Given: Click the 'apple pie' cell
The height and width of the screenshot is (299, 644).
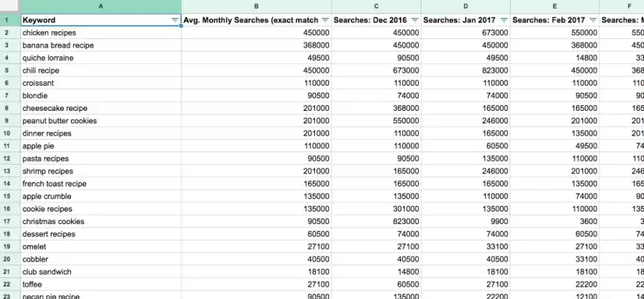Looking at the screenshot, I should click(x=101, y=146).
